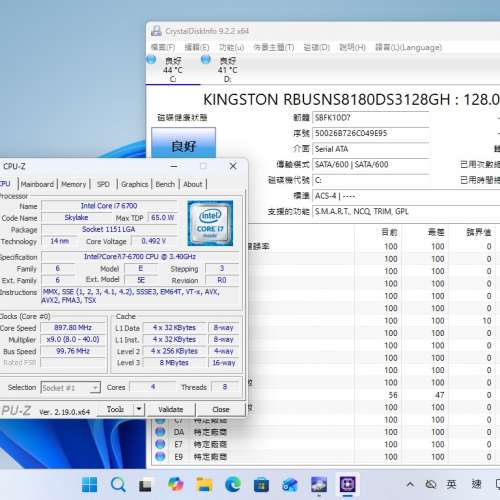The height and width of the screenshot is (500, 500).
Task: Click the SATA/600 | SATA/600 transfer mode field
Action: coord(371,164)
